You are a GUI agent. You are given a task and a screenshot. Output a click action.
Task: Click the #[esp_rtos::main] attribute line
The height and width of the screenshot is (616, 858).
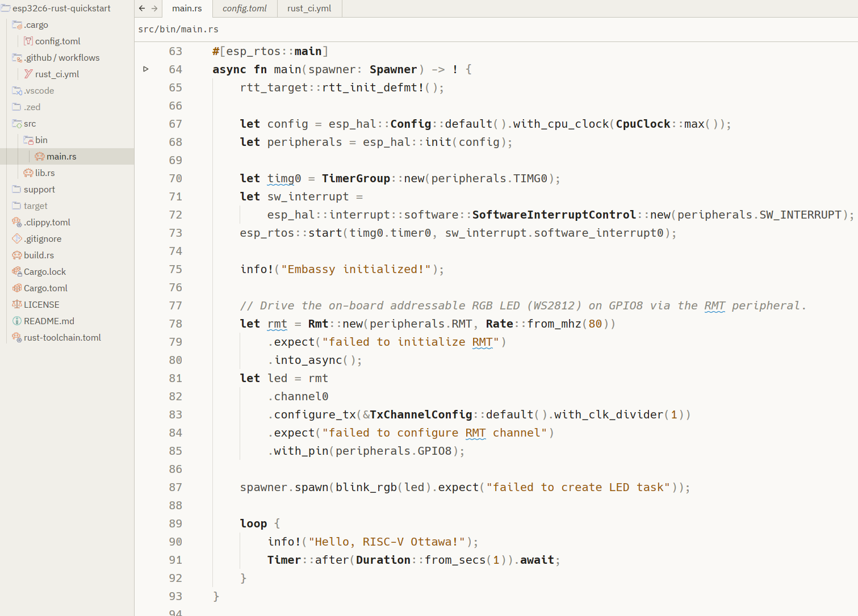pyautogui.click(x=270, y=51)
